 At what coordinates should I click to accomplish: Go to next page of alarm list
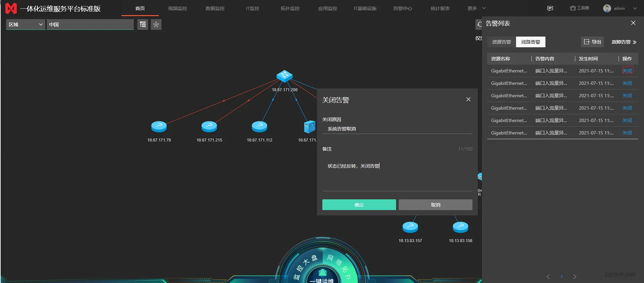(x=575, y=277)
